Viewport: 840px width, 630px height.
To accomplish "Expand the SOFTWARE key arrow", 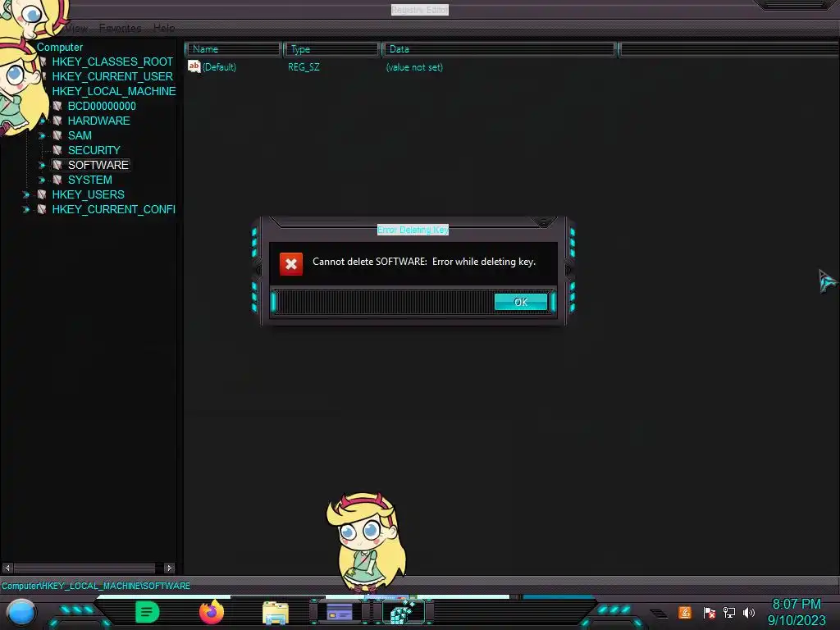I will click(42, 166).
